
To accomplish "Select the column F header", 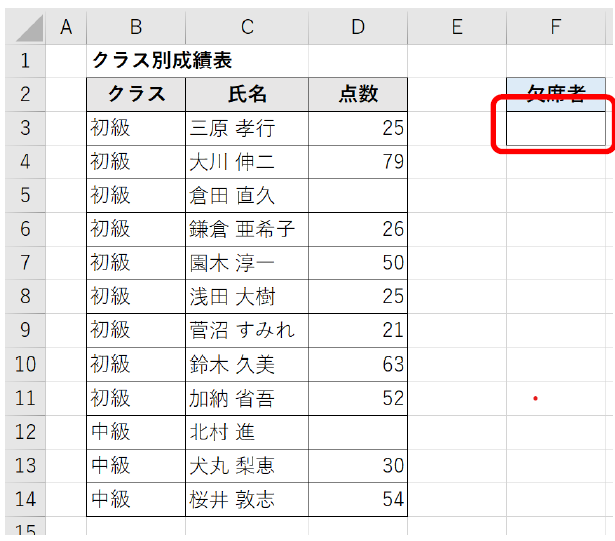I will click(x=556, y=26).
